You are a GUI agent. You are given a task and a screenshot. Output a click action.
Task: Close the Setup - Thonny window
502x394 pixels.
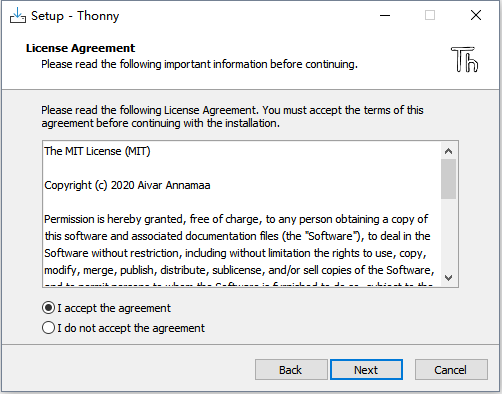(476, 15)
